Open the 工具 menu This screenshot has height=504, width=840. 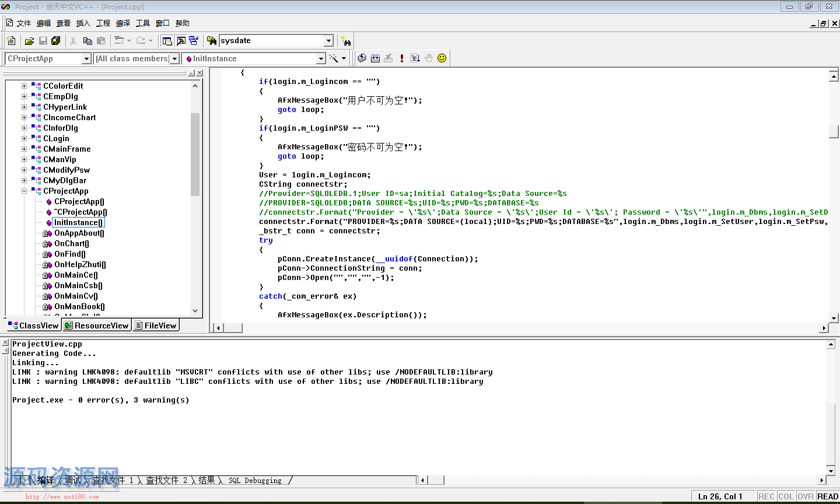click(x=143, y=23)
